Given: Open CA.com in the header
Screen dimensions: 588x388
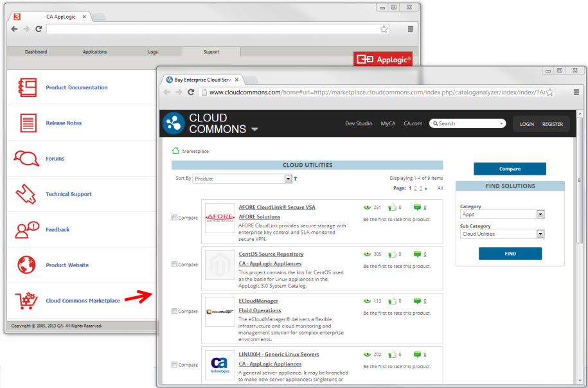Looking at the screenshot, I should coord(413,123).
